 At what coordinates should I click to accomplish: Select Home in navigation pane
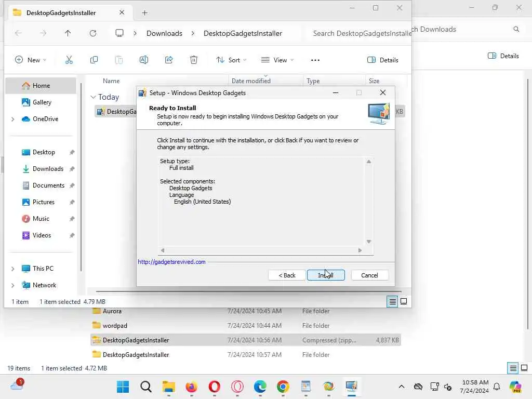[x=41, y=86]
